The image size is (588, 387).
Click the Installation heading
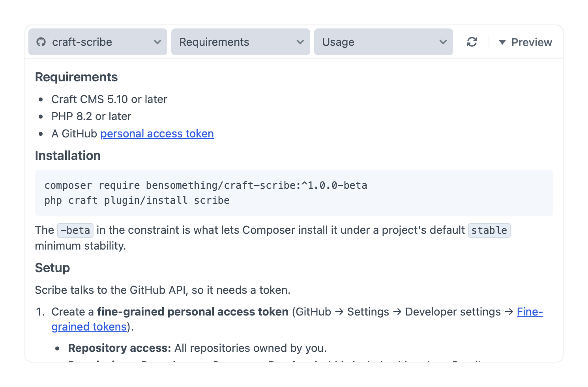pyautogui.click(x=68, y=156)
